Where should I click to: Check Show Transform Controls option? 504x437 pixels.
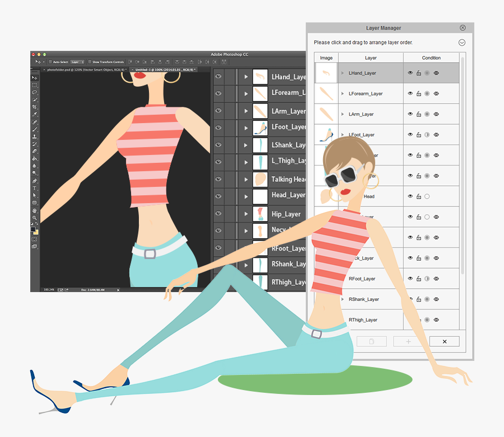[x=89, y=62]
